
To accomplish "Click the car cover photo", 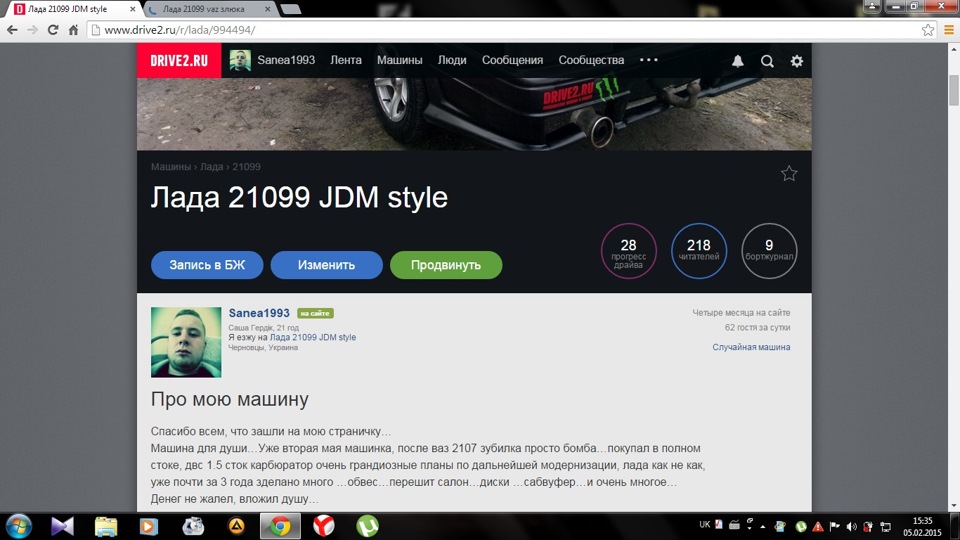I will tap(474, 114).
